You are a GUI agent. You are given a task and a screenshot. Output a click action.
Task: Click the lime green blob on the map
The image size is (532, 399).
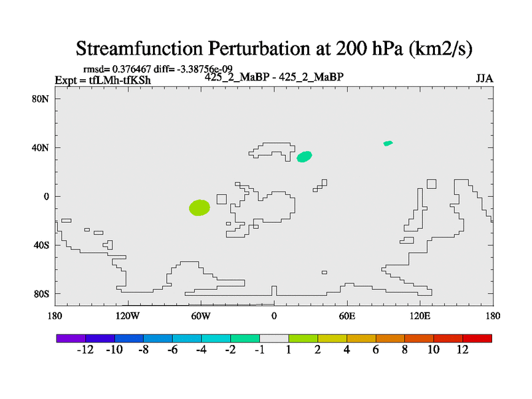click(199, 207)
